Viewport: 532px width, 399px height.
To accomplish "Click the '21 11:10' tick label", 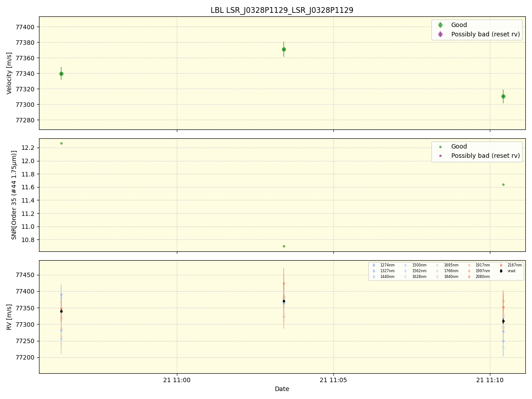I will (490, 380).
